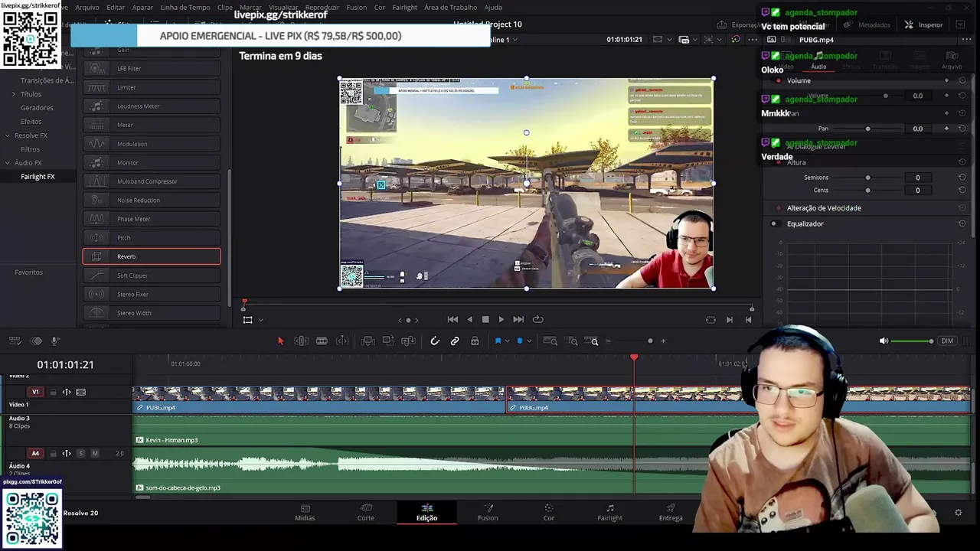The height and width of the screenshot is (551, 980).
Task: Switch to the Cor page
Action: click(x=549, y=513)
